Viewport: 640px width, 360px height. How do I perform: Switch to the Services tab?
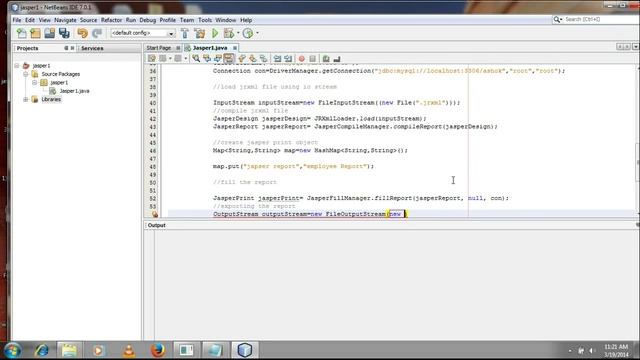(x=92, y=48)
